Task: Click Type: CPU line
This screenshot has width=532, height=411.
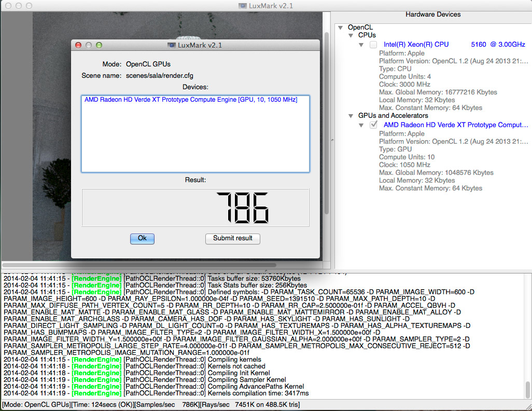Action: pyautogui.click(x=395, y=69)
